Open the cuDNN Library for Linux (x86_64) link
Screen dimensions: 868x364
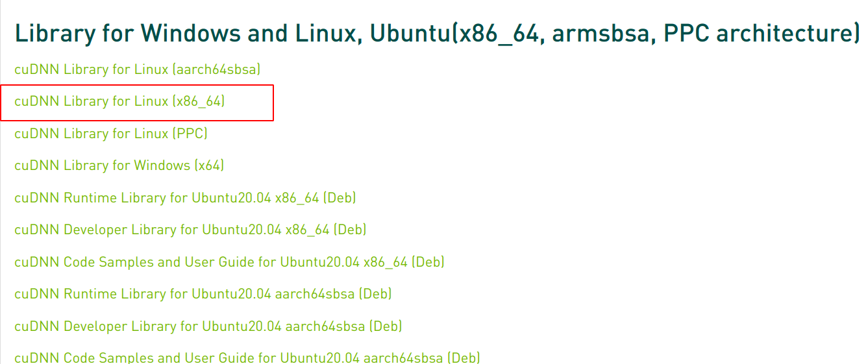pos(119,101)
